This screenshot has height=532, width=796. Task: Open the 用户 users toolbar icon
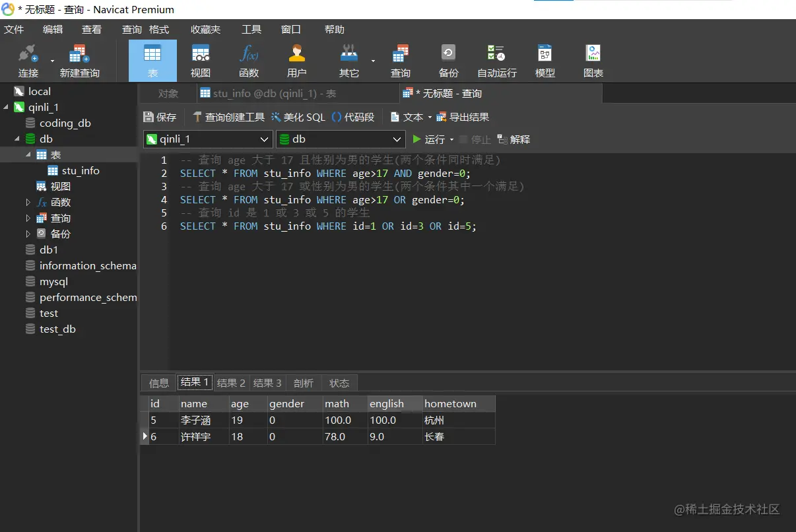(297, 61)
